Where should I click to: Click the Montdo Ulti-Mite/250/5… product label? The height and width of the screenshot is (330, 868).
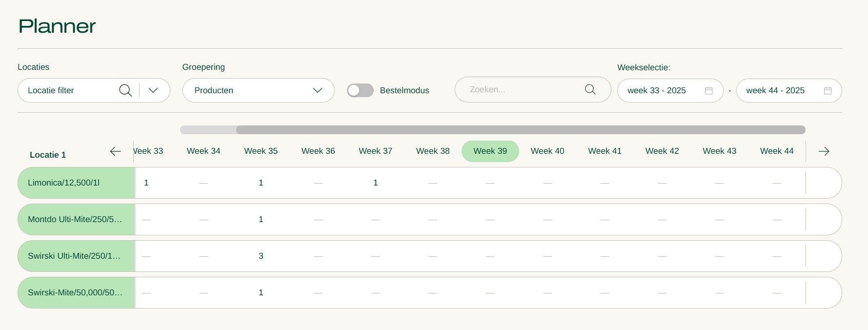[x=76, y=220]
